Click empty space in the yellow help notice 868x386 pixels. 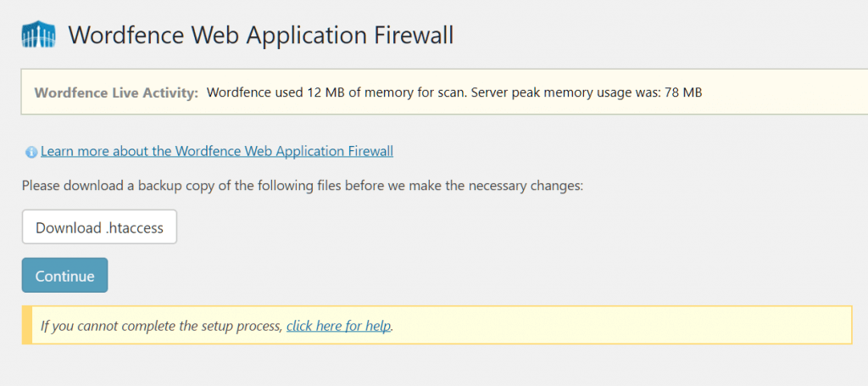619,325
